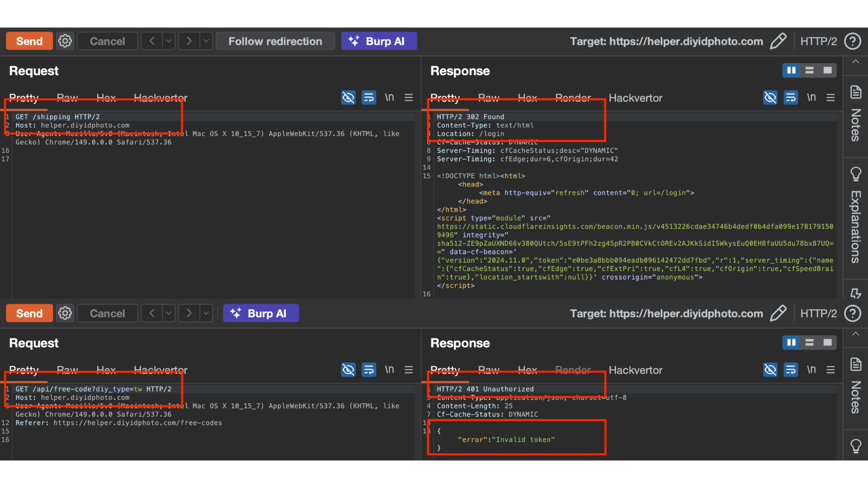868x488 pixels.
Task: Open Notes panel icon beside the 302 response
Action: 856,92
